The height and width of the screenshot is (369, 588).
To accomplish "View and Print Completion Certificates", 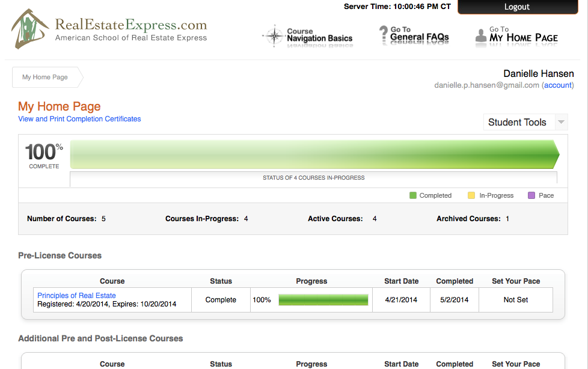I will 79,119.
